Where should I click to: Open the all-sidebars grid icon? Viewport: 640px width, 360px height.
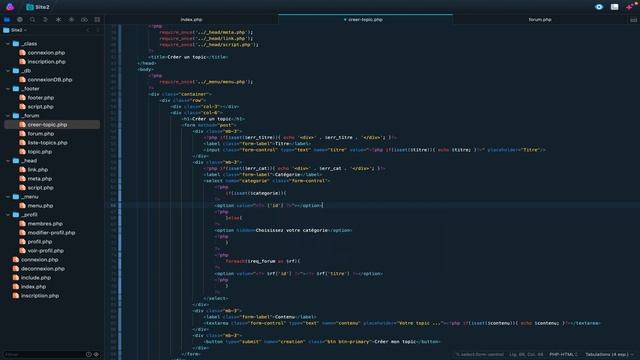pos(97,20)
